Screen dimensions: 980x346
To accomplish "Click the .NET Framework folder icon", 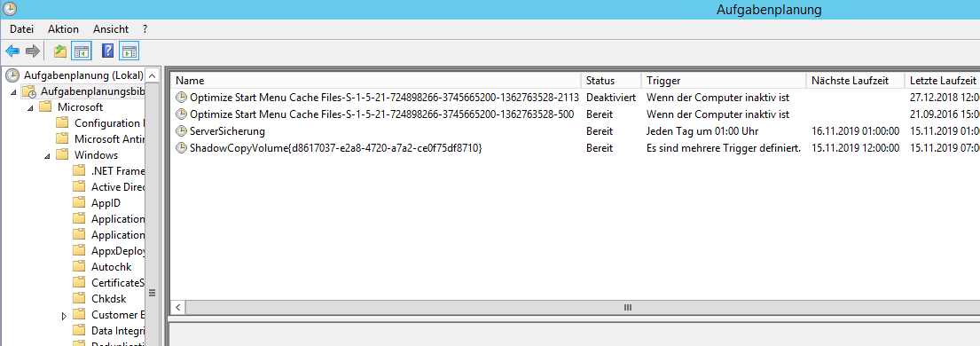I will [x=79, y=171].
